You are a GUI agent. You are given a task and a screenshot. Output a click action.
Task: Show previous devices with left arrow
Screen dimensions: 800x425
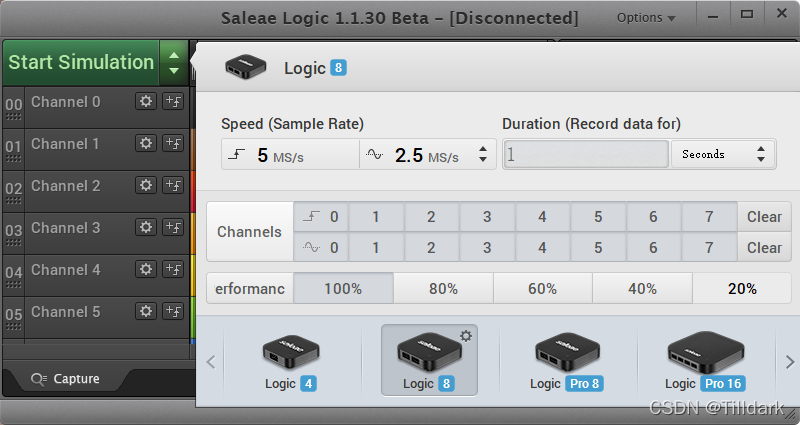[x=211, y=362]
